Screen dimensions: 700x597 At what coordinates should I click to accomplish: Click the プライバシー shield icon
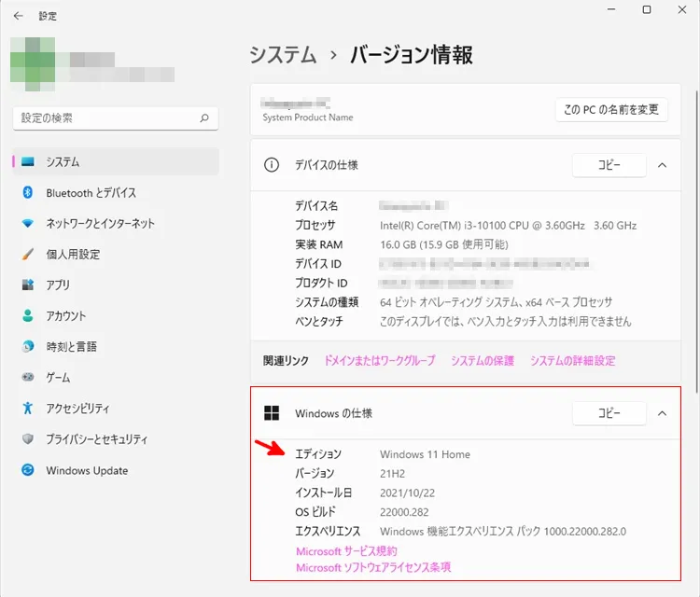pyautogui.click(x=28, y=439)
